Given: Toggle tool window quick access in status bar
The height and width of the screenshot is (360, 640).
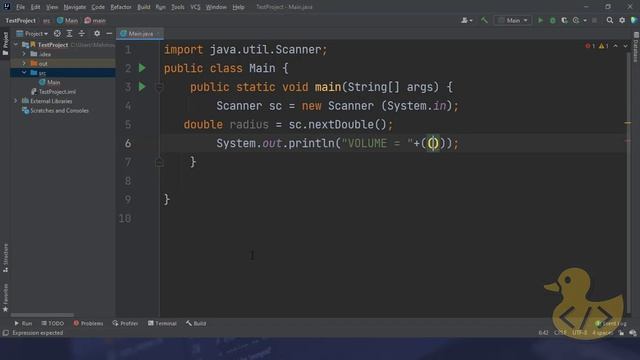Looking at the screenshot, I should tap(5, 333).
